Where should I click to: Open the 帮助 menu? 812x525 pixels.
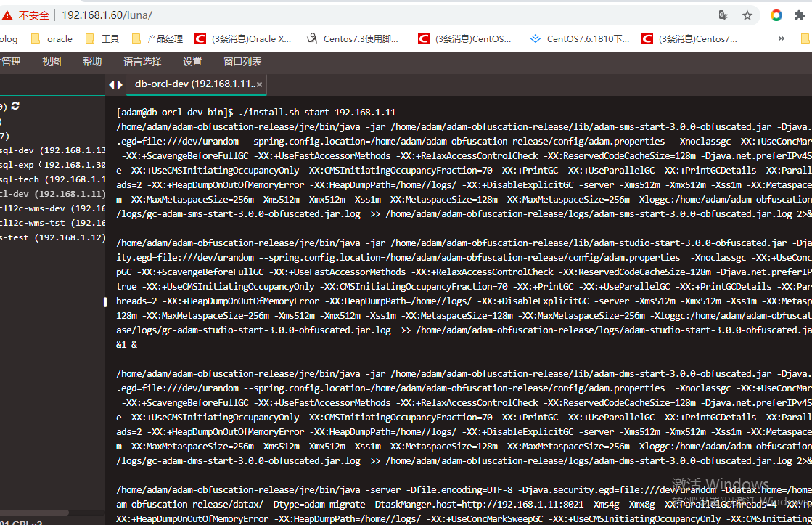92,62
